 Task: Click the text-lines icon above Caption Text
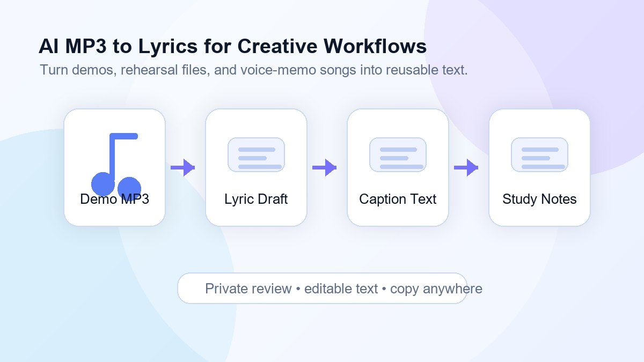pyautogui.click(x=398, y=155)
